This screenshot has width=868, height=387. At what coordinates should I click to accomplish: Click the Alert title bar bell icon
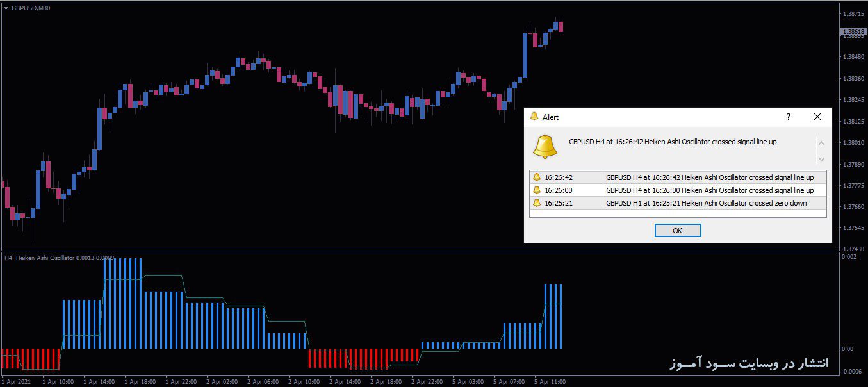(x=534, y=117)
